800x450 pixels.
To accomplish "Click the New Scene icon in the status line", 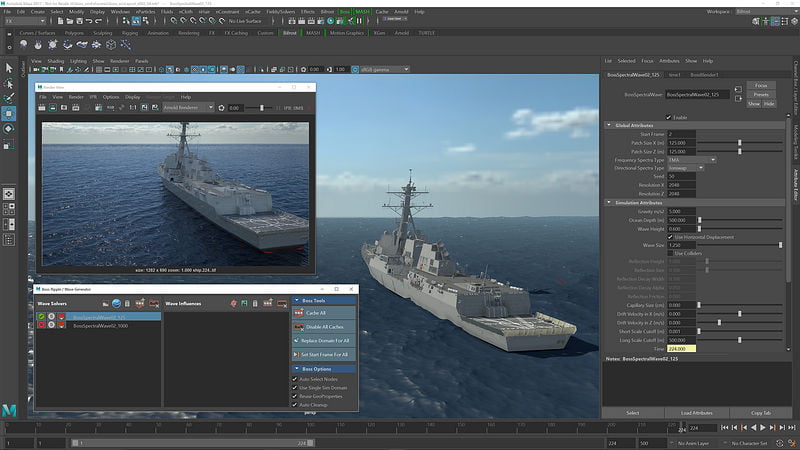I will (x=60, y=21).
